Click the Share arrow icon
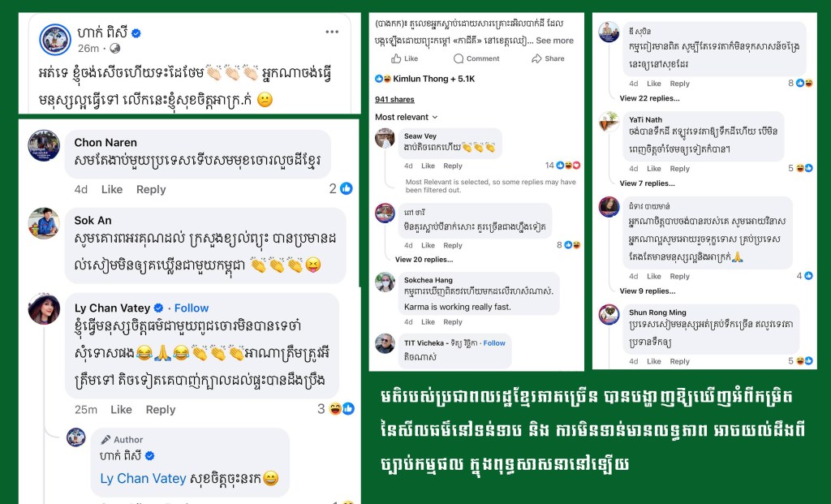Viewport: 831px width, 504px height. click(x=536, y=58)
